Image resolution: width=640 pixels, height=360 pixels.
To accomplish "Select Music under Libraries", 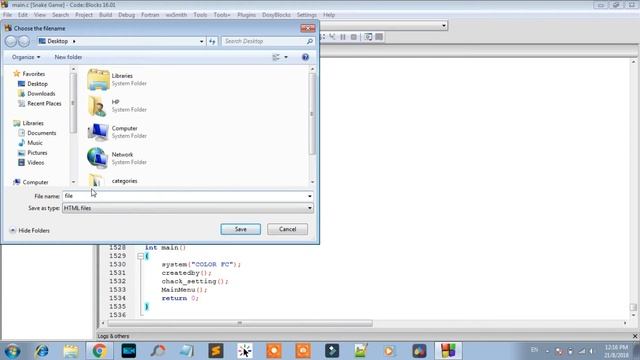I will 35,143.
